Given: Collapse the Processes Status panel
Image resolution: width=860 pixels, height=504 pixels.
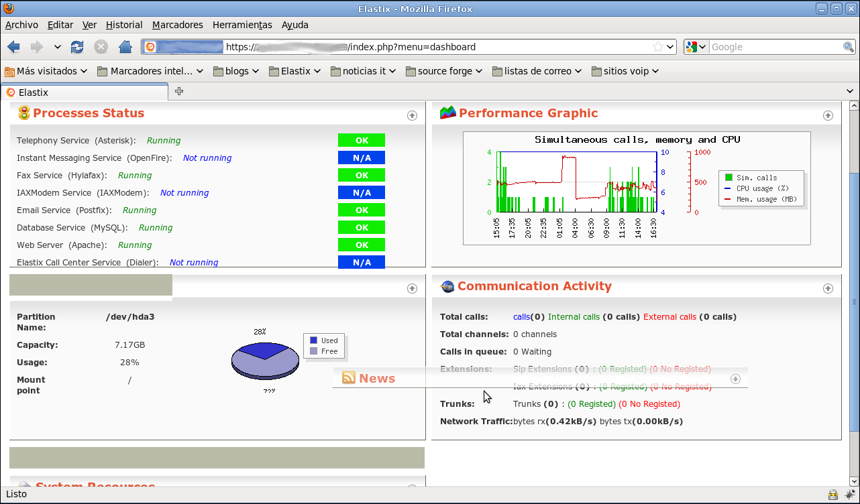Looking at the screenshot, I should click(x=413, y=115).
